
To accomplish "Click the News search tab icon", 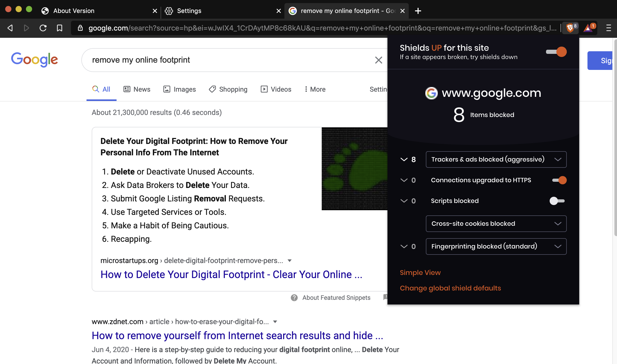I will click(x=127, y=89).
